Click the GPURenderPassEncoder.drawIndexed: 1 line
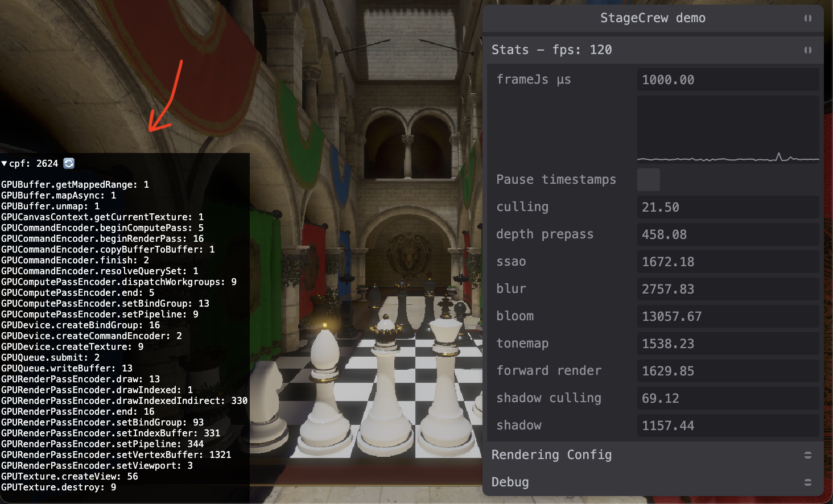 click(x=97, y=390)
